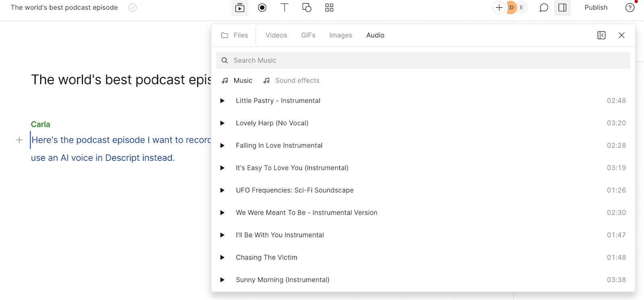644x300 pixels.
Task: Switch to the GIFs tab
Action: pyautogui.click(x=308, y=35)
